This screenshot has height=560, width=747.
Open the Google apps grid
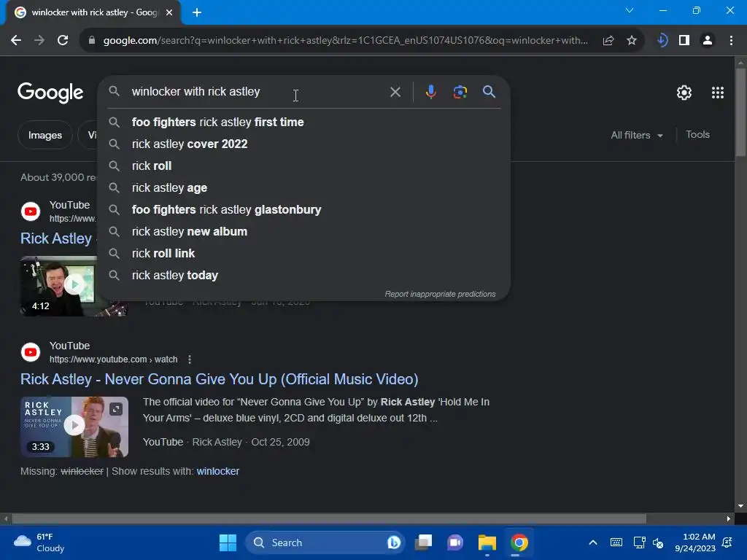click(x=718, y=93)
